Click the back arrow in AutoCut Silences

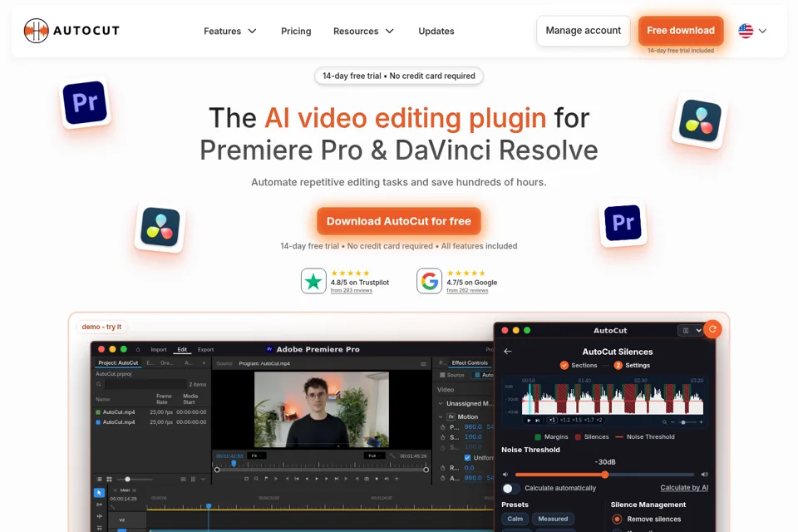click(507, 352)
